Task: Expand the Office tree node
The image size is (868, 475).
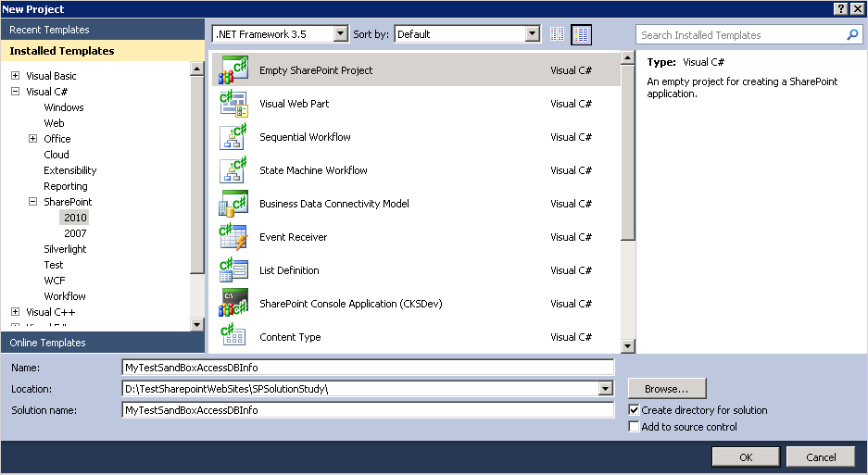Action: coord(33,138)
